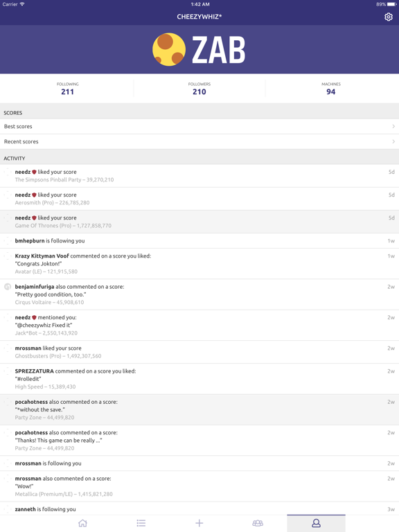The height and width of the screenshot is (532, 399).
Task: Open needz mentioned you activity
Action: [199, 325]
